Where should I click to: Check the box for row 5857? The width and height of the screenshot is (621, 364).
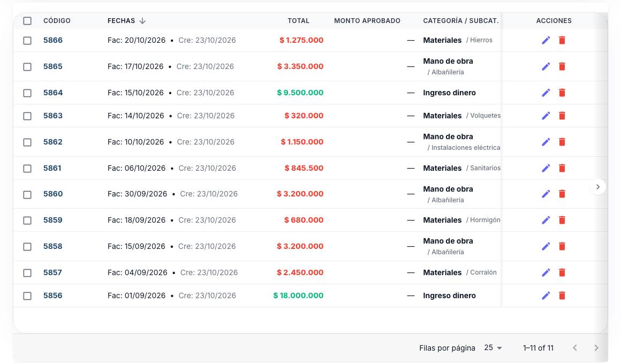click(27, 273)
